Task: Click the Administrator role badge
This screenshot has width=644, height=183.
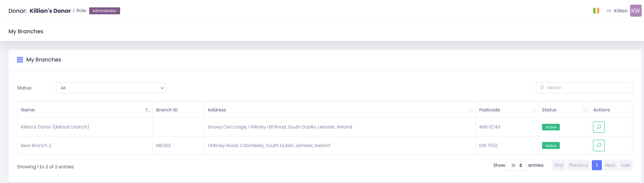Action: click(x=105, y=11)
